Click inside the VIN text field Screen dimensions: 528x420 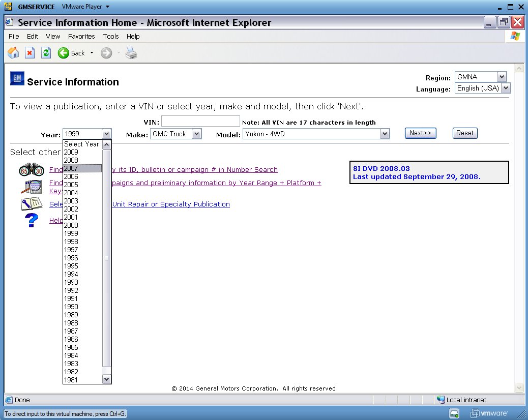click(x=200, y=121)
